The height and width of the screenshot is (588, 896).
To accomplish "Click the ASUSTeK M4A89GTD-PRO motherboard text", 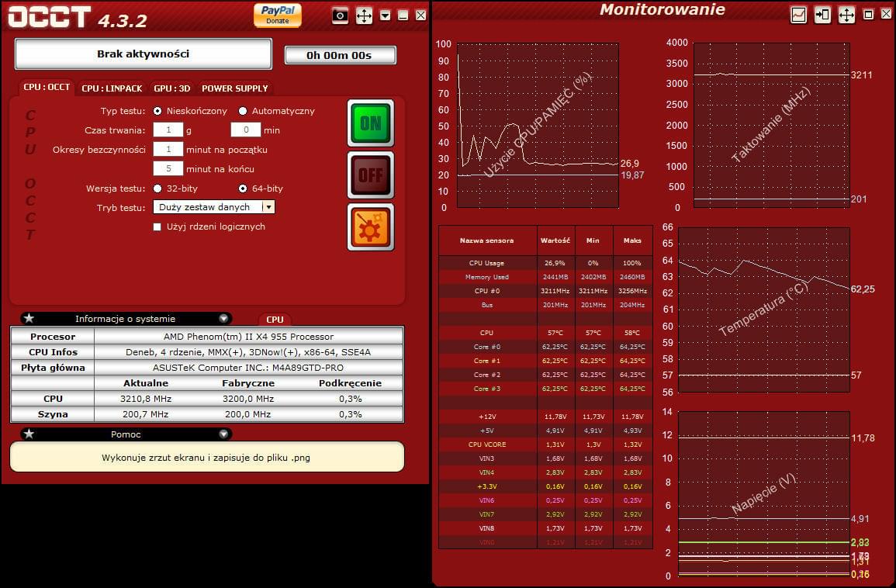I will pyautogui.click(x=248, y=368).
